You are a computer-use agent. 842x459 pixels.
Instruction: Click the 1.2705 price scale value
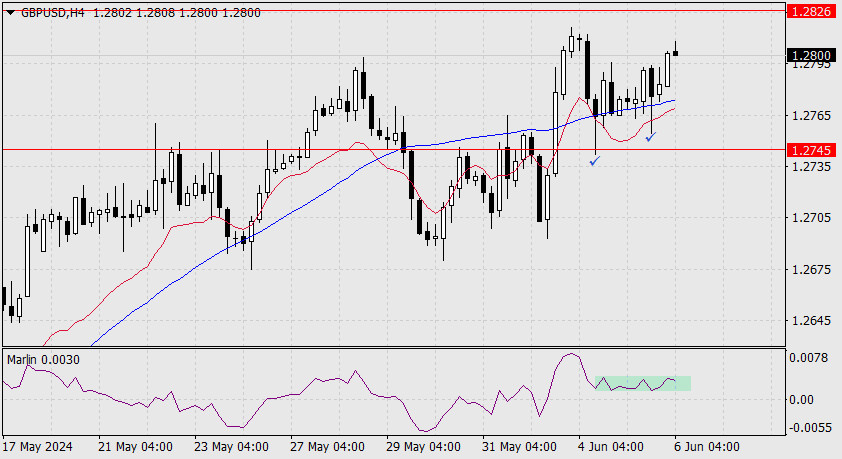click(811, 218)
